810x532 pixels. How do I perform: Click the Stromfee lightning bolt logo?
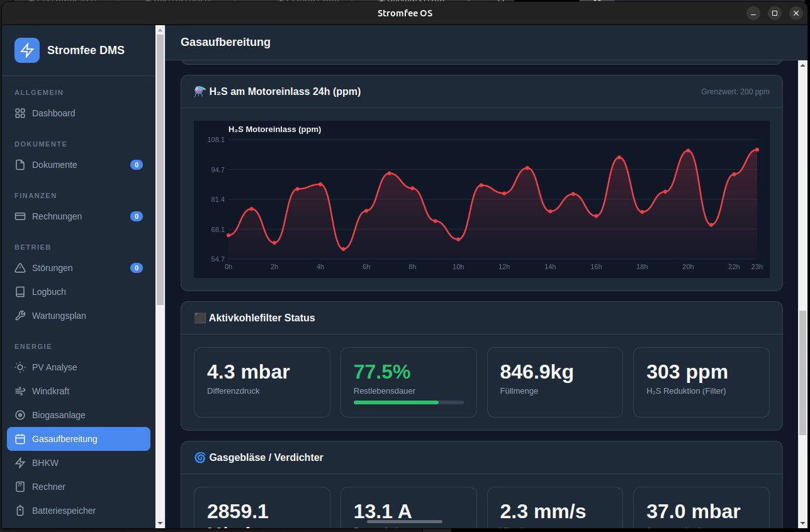[27, 50]
